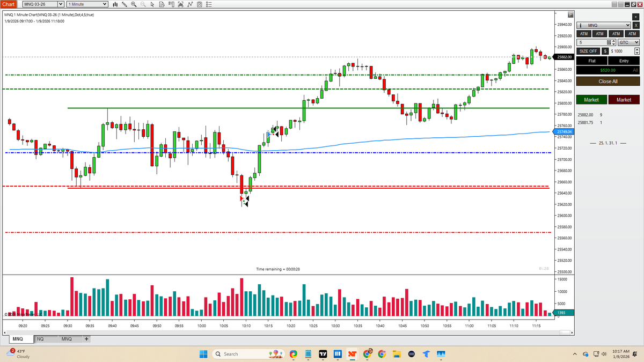The height and width of the screenshot is (362, 644).
Task: Click the $520.00 profit display
Action: [x=608, y=70]
